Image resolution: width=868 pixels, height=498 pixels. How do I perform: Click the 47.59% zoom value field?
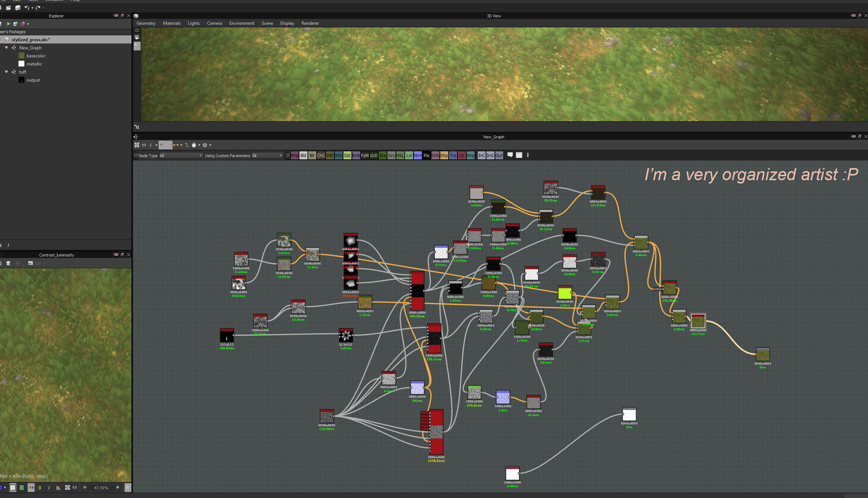[101, 488]
